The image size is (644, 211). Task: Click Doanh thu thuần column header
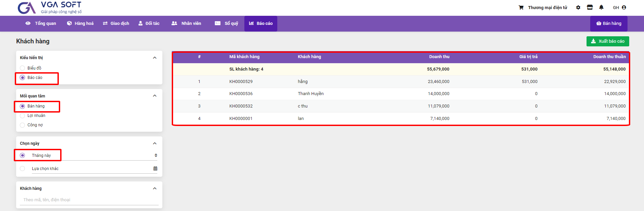tap(609, 57)
